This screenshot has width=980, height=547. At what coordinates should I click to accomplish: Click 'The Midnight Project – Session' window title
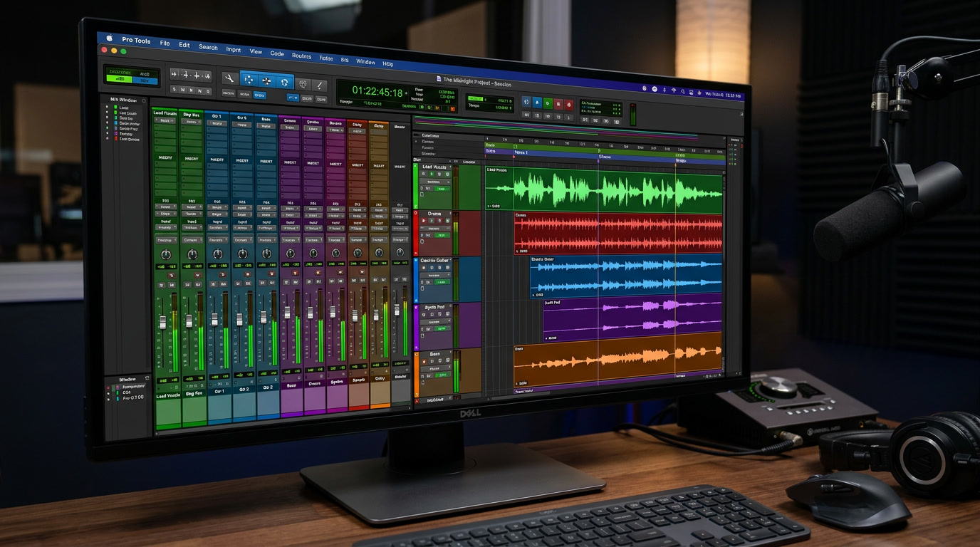tap(477, 82)
